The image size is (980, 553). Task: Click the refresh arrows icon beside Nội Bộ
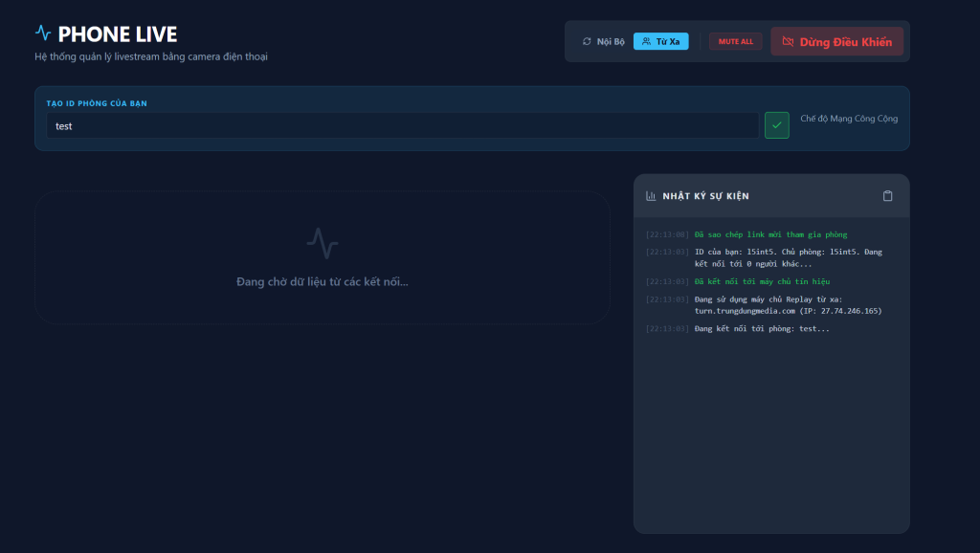[x=587, y=42]
